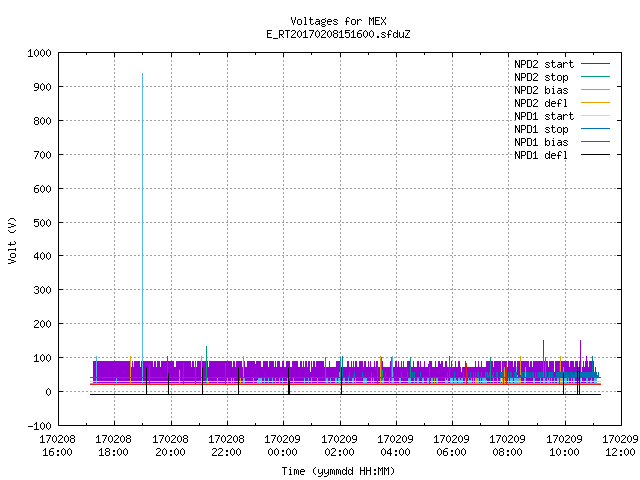This screenshot has height=480, width=640.
Task: Click the 'Volt (V)' y-axis label
Action: (12, 240)
